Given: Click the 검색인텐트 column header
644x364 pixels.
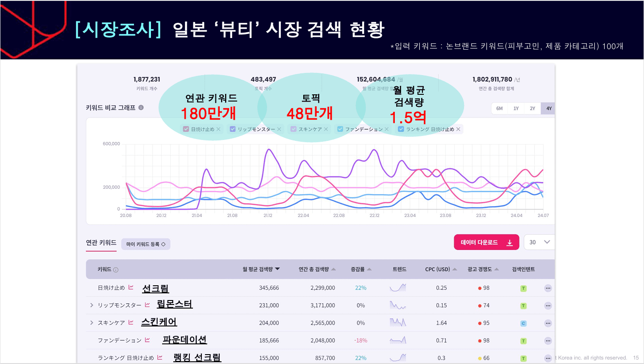Looking at the screenshot, I should click(523, 269).
